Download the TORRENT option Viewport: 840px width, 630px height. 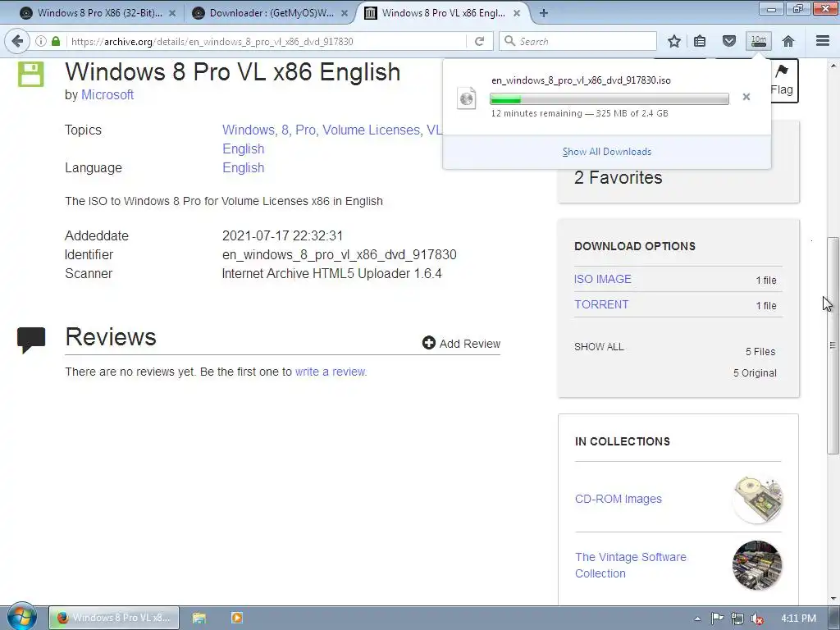coord(601,304)
